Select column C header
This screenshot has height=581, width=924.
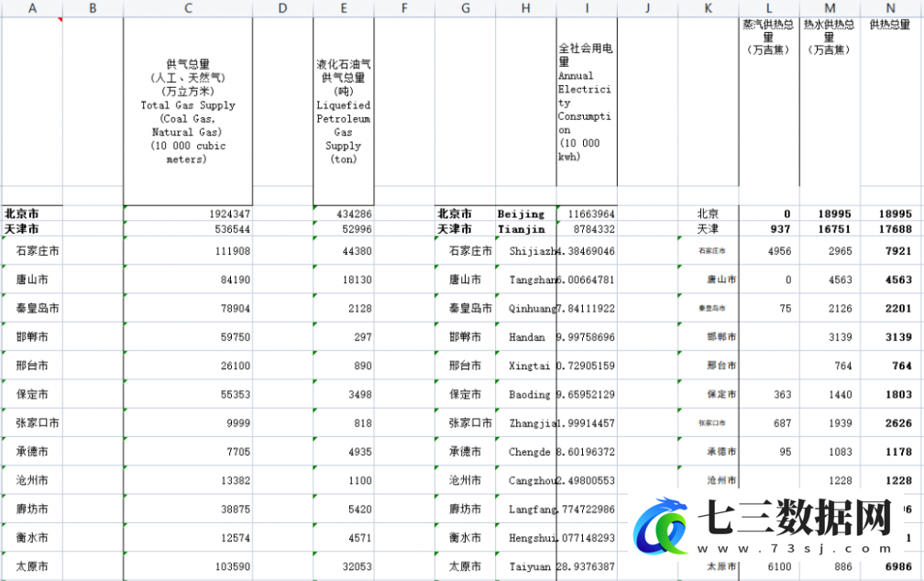click(188, 8)
